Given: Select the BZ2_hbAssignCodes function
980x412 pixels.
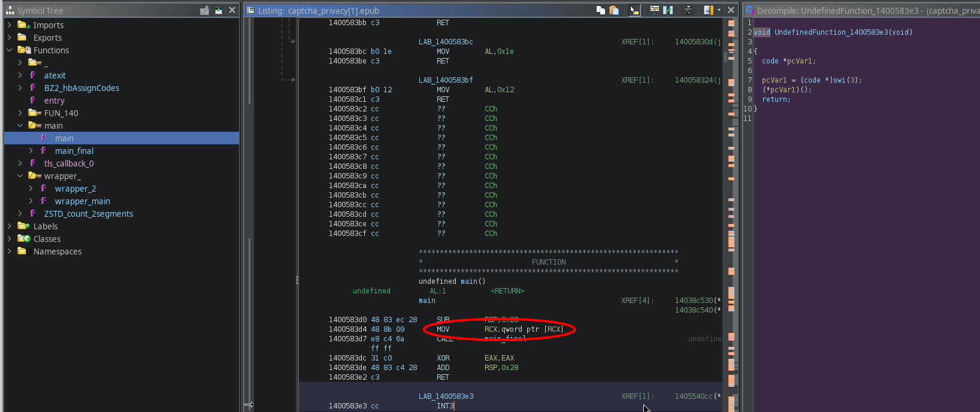Looking at the screenshot, I should click(x=81, y=88).
